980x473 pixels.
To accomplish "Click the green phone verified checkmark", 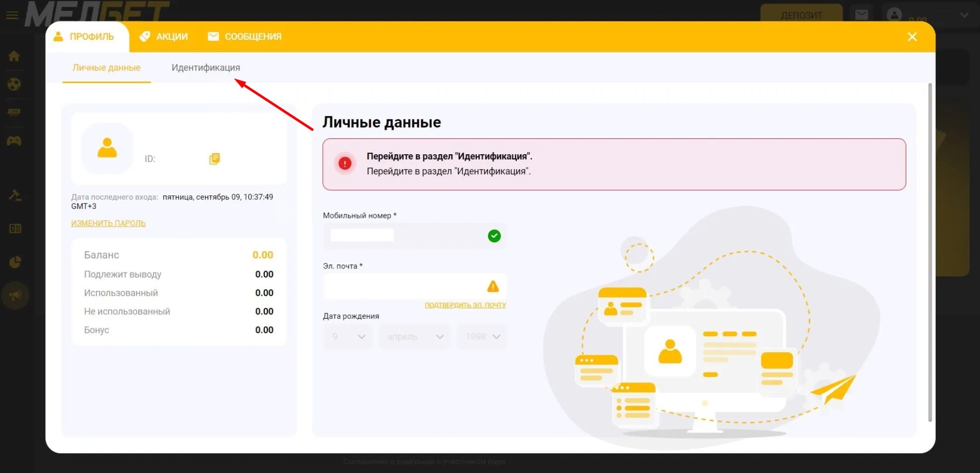I will (494, 236).
